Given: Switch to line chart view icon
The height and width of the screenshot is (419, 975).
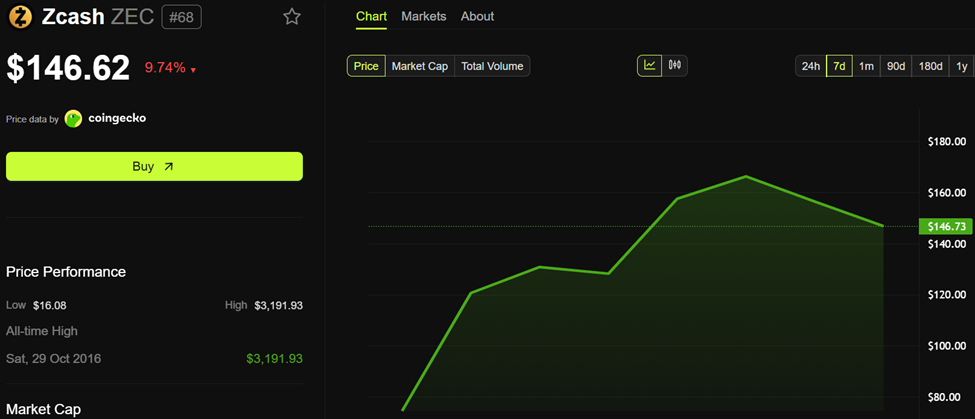Looking at the screenshot, I should [650, 65].
